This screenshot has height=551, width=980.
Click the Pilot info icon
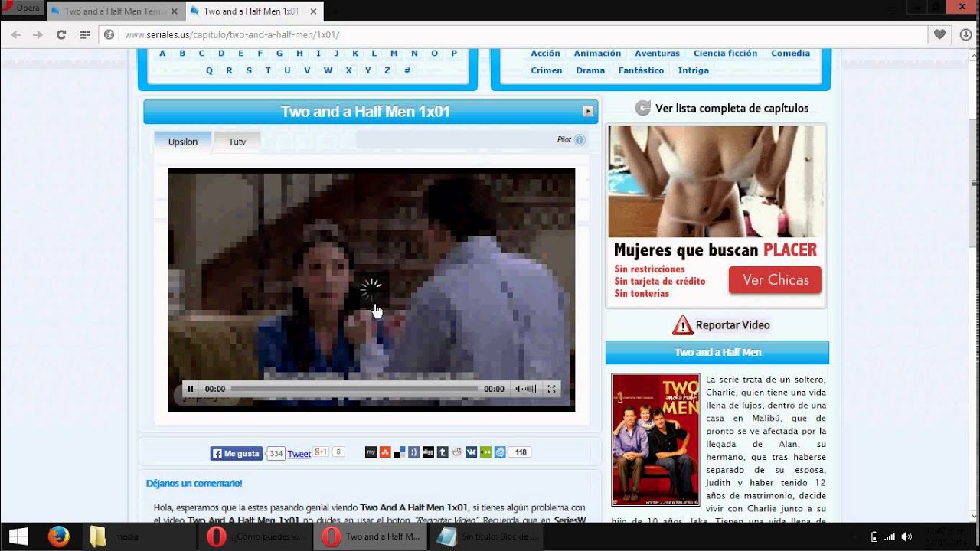pyautogui.click(x=580, y=140)
